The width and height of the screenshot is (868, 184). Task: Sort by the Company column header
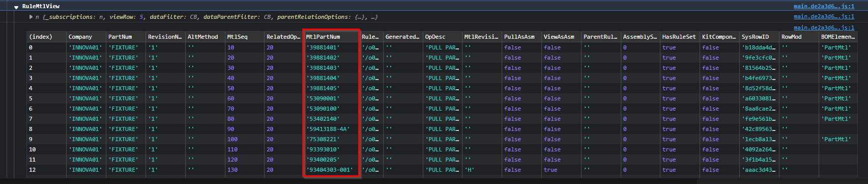[86, 37]
